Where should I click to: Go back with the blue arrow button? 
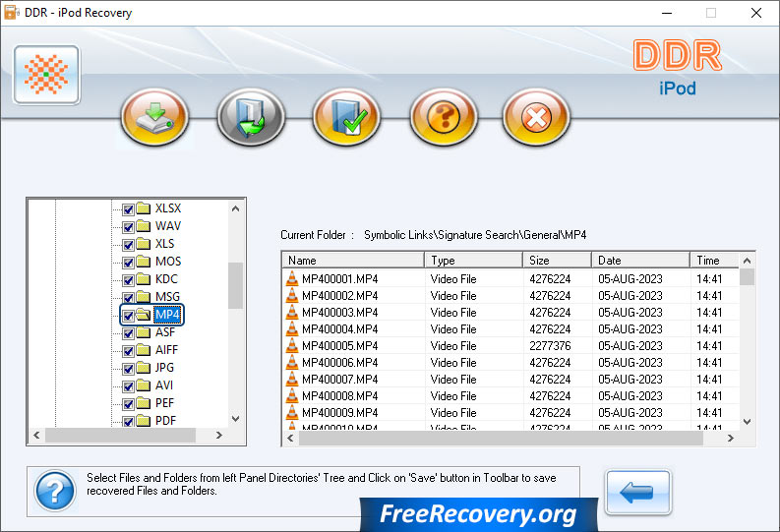[638, 493]
